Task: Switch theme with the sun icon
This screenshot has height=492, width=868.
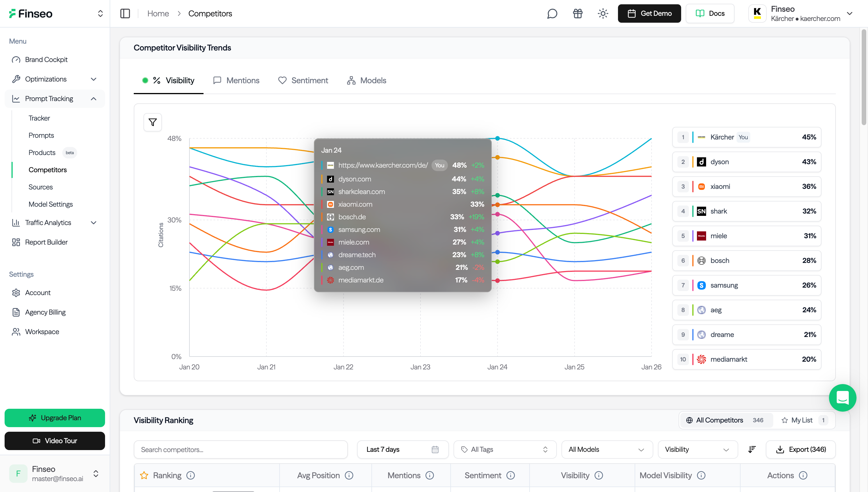Action: (x=603, y=13)
